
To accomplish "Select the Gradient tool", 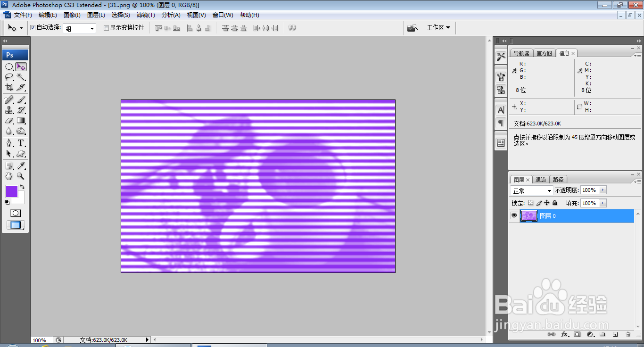I will point(21,121).
